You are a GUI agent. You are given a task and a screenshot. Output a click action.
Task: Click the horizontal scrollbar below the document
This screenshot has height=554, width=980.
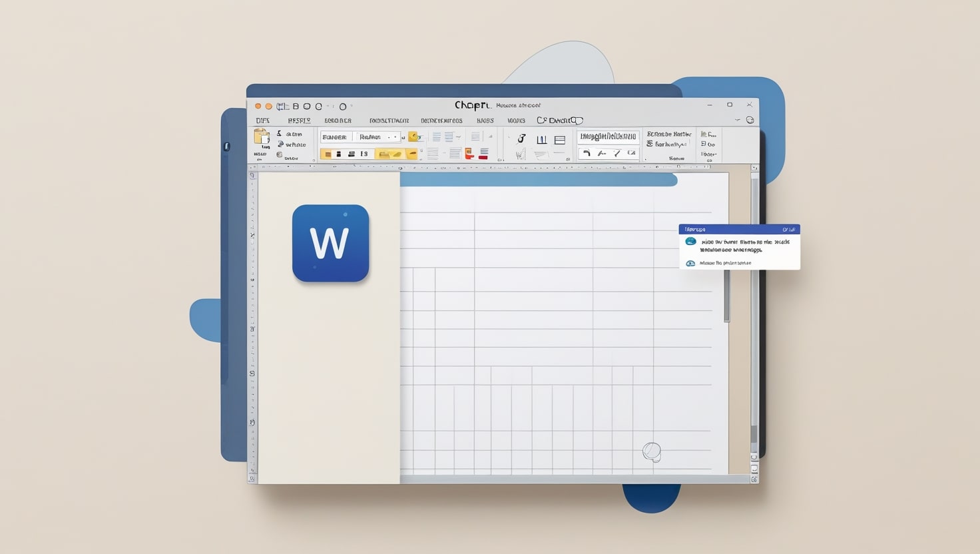click(x=575, y=479)
